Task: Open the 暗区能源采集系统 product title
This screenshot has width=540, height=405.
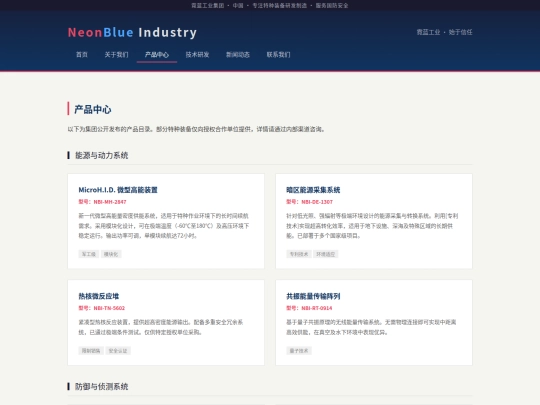Action: pyautogui.click(x=313, y=190)
